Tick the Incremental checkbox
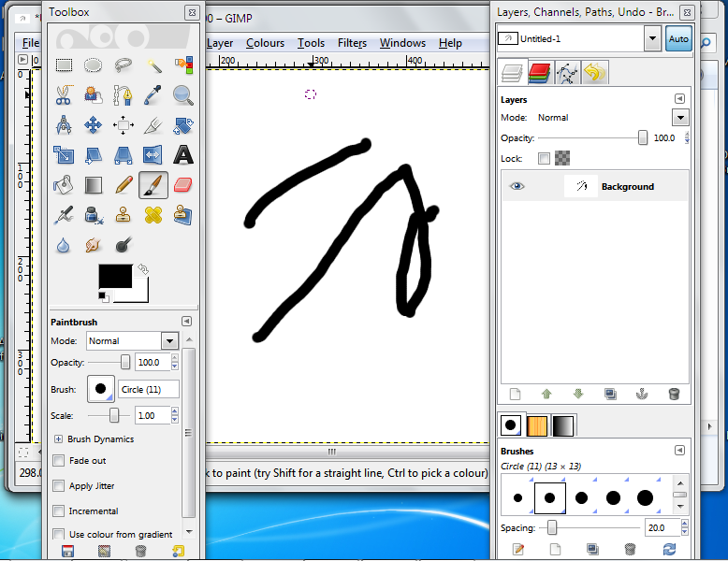Viewport: 728px width, 561px height. 59,511
